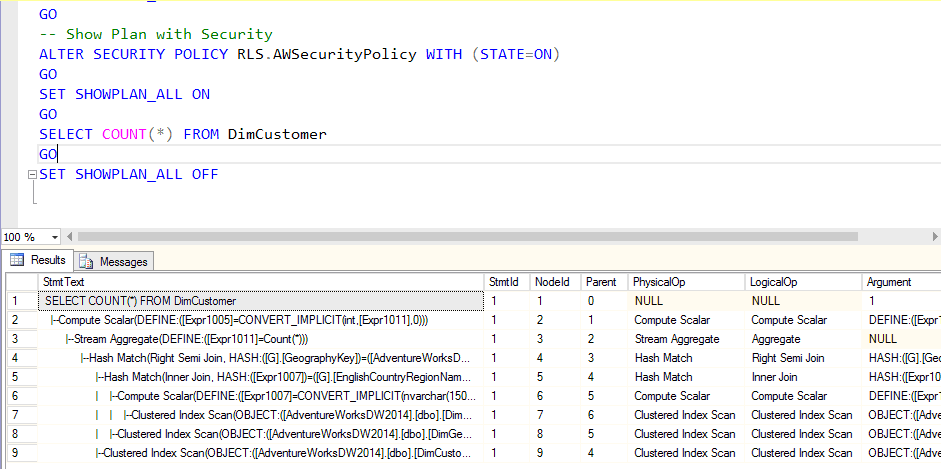Image resolution: width=941 pixels, height=469 pixels.
Task: Click NULL in PhysicalOp column of row 1
Action: [686, 300]
